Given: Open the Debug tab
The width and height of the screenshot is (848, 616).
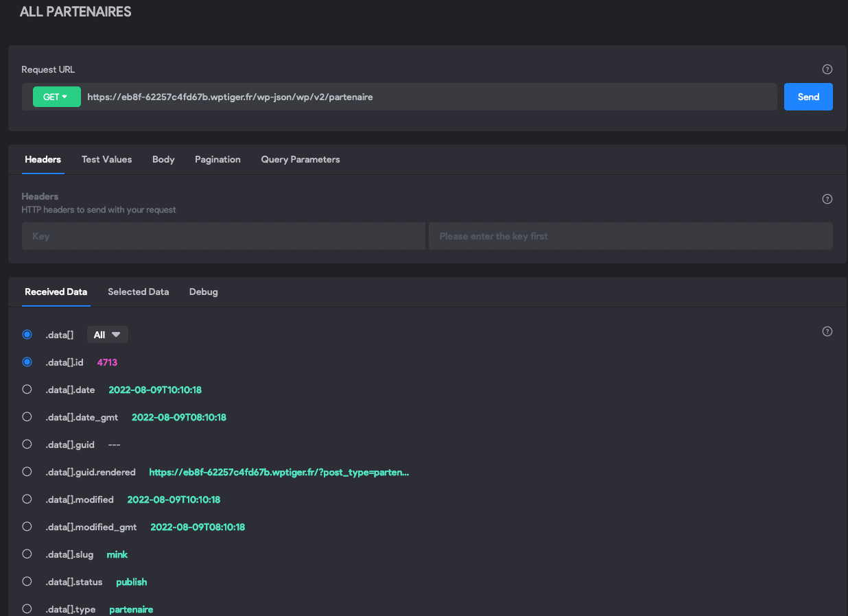Looking at the screenshot, I should pos(204,292).
